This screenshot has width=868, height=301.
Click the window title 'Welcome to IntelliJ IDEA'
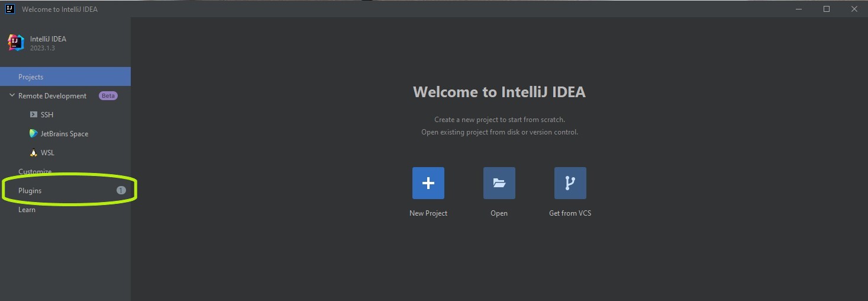[x=60, y=9]
